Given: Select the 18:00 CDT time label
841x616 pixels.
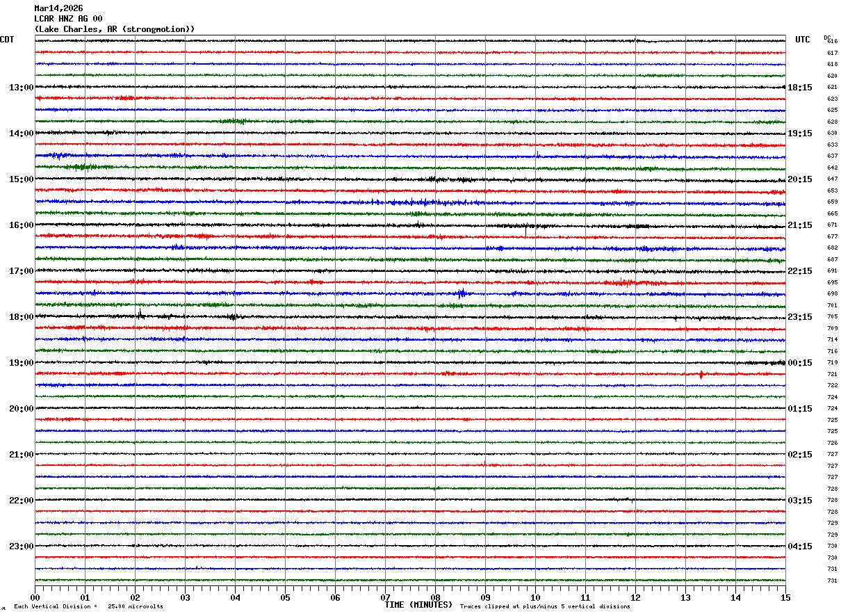Looking at the screenshot, I should (21, 317).
